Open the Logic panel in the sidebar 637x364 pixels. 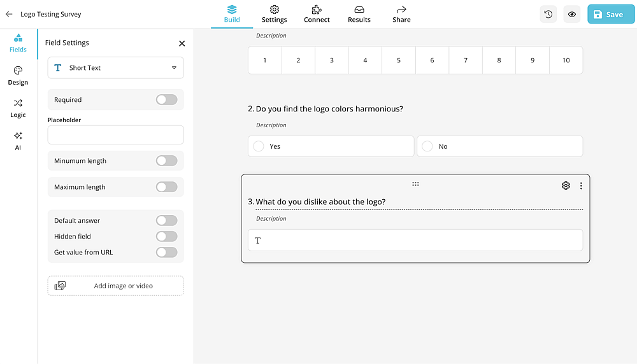pos(18,108)
